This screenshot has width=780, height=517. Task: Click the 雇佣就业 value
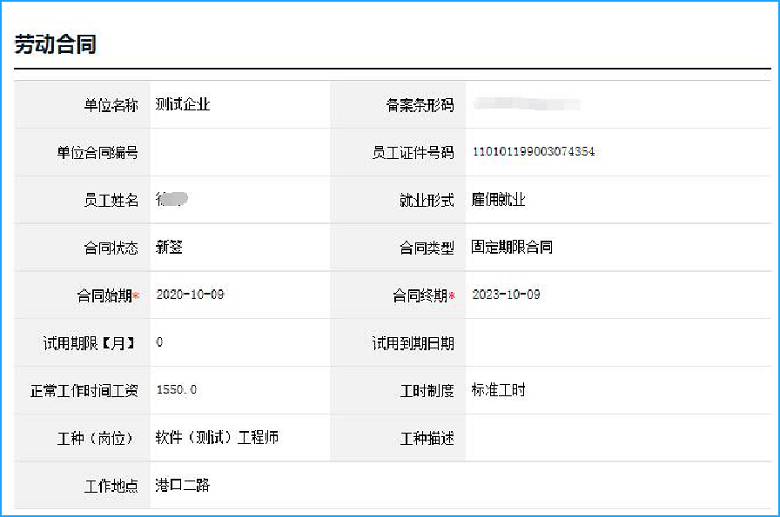498,200
